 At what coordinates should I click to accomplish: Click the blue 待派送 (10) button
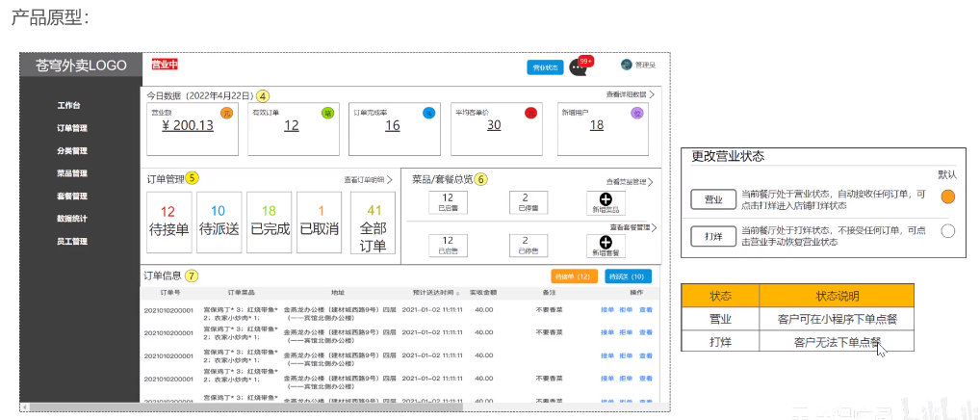click(x=628, y=276)
